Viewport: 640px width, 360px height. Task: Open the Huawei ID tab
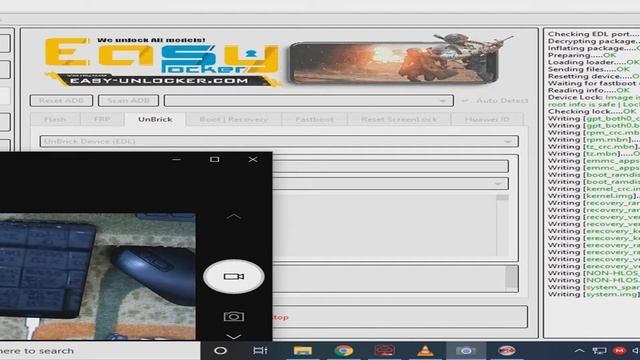pos(487,119)
